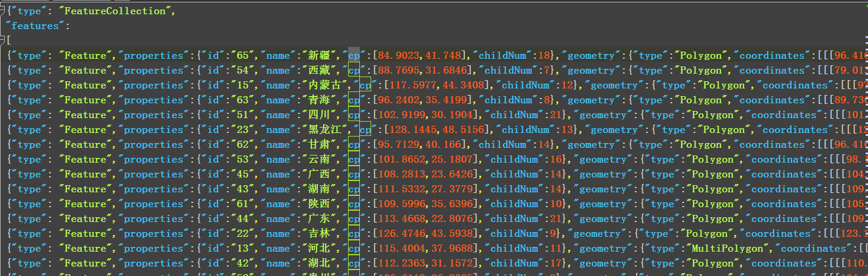Click the id value "42"
This screenshot has width=868, height=276.
coord(241,263)
